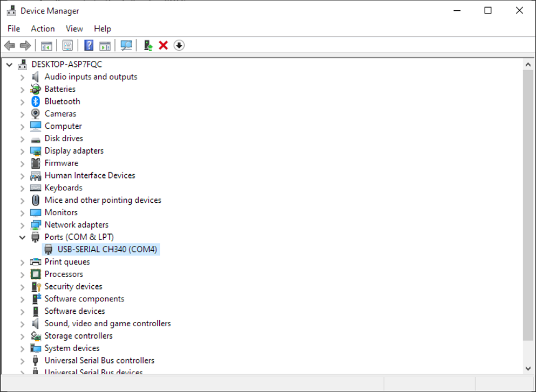Click the Cameras webcam icon
Screen dimensions: 536x392
click(36, 114)
